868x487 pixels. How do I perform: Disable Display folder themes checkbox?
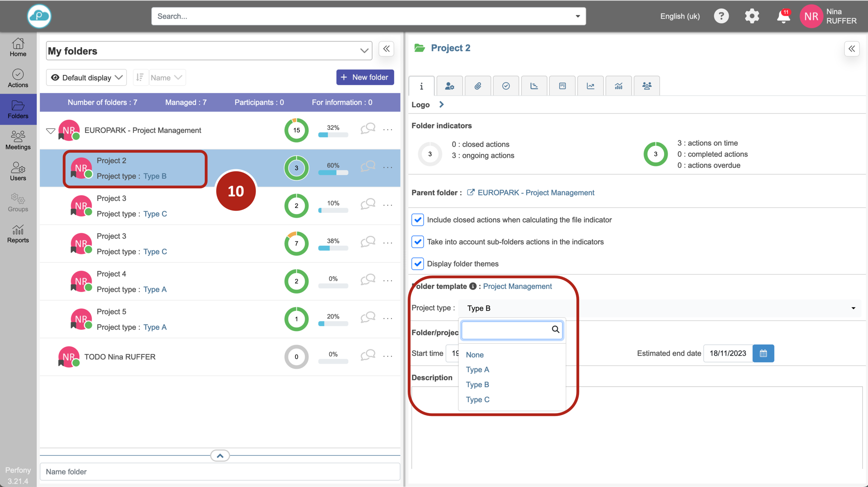pos(417,264)
